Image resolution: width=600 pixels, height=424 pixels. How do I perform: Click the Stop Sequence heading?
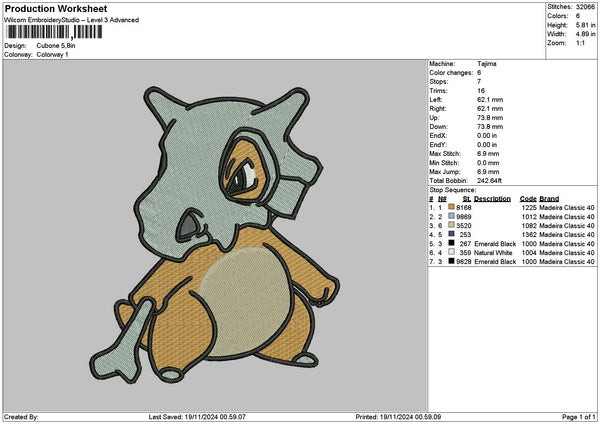452,188
